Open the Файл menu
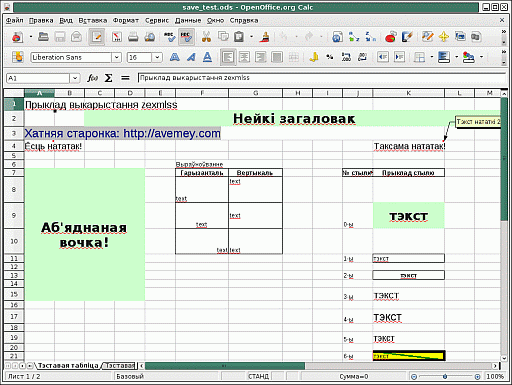The height and width of the screenshot is (385, 512). (15, 20)
